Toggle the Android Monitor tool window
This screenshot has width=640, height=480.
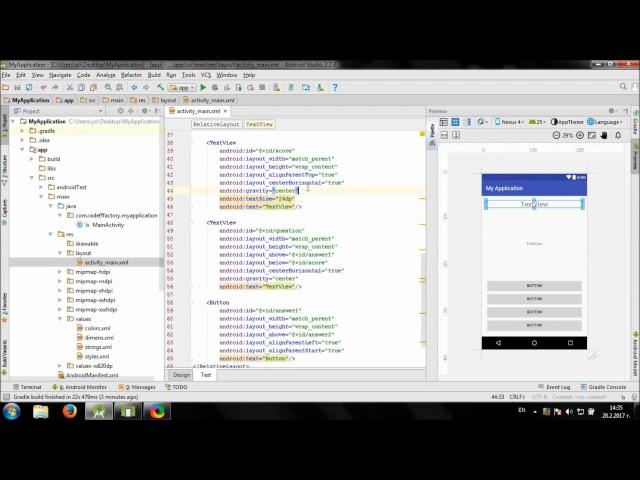pyautogui.click(x=79, y=387)
